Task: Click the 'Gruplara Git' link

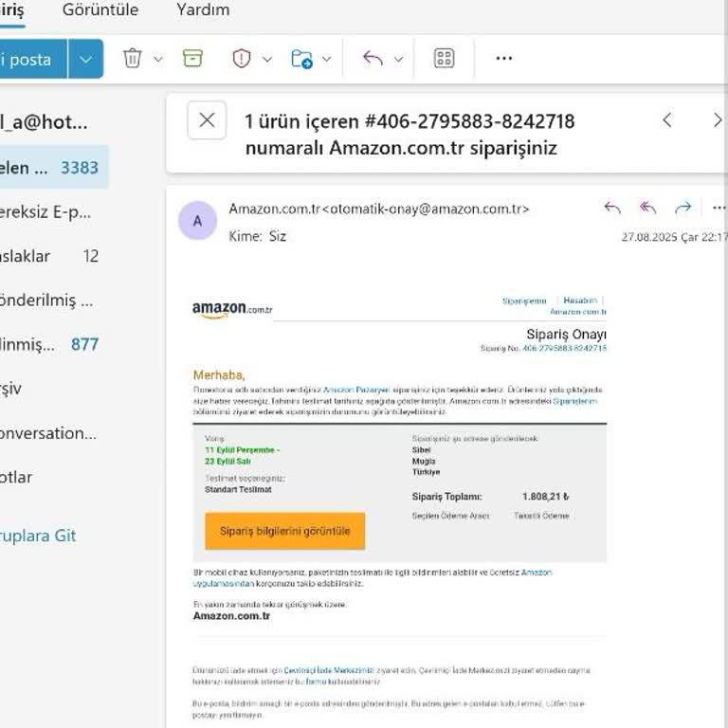Action: point(38,536)
